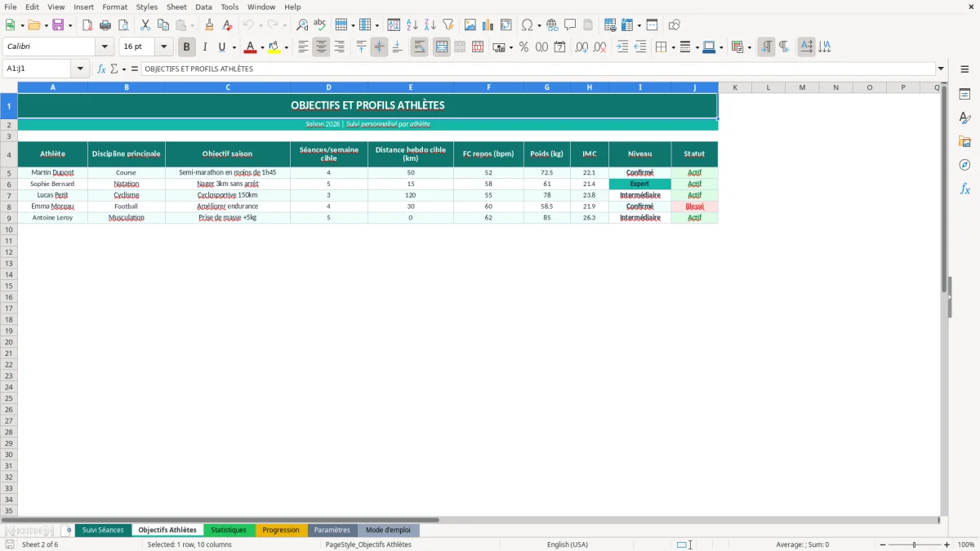The width and height of the screenshot is (980, 551).
Task: Toggle Print Preview icon
Action: 123,25
